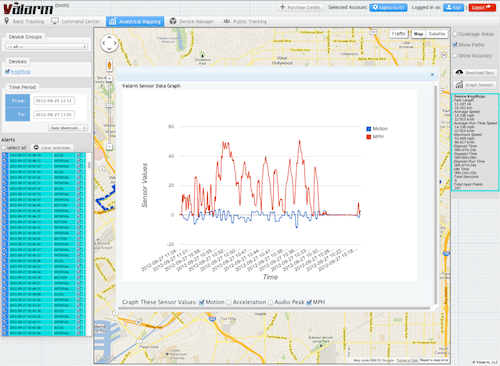Viewport: 500px width, 366px height.
Task: Click the Motion legend color swatch
Action: [x=369, y=129]
